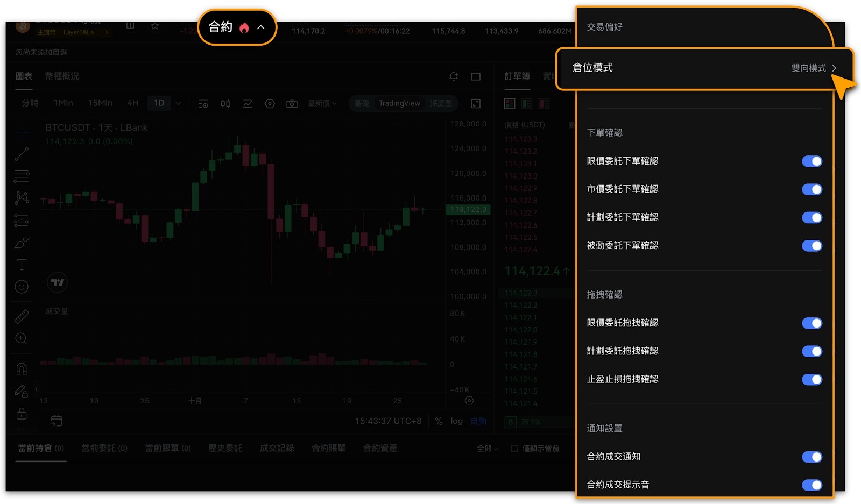Toggle 限價委託下單確認 switch

811,161
